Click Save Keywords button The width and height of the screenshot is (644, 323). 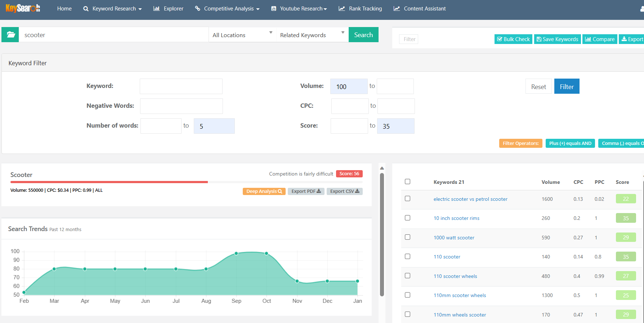[557, 39]
